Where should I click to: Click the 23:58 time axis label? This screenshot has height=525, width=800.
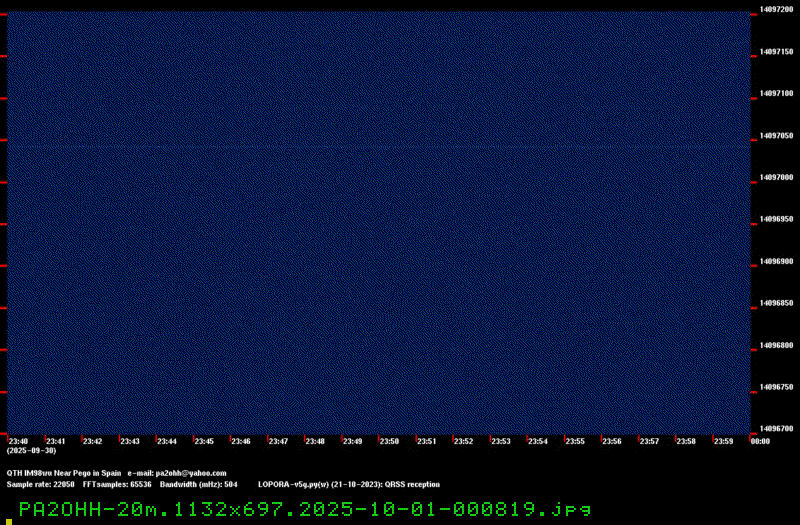[686, 441]
